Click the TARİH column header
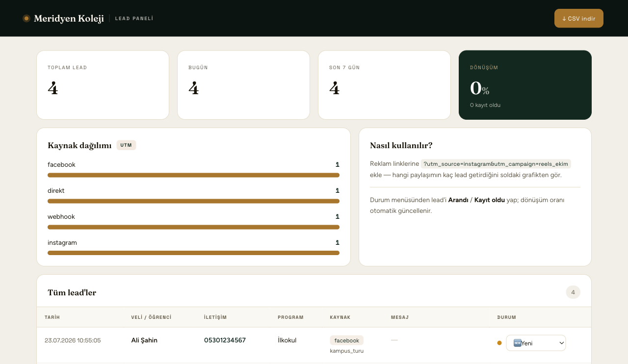Viewport: 628px width, 364px height. 52,317
